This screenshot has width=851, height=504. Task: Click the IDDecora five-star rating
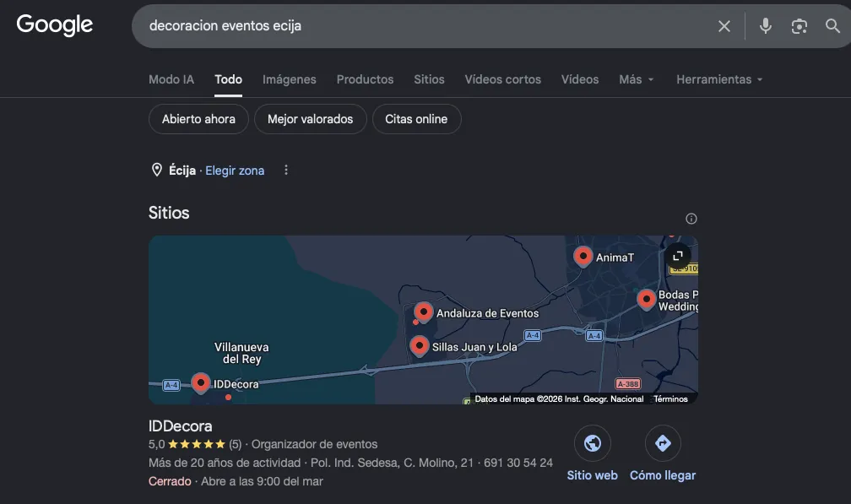tap(196, 444)
